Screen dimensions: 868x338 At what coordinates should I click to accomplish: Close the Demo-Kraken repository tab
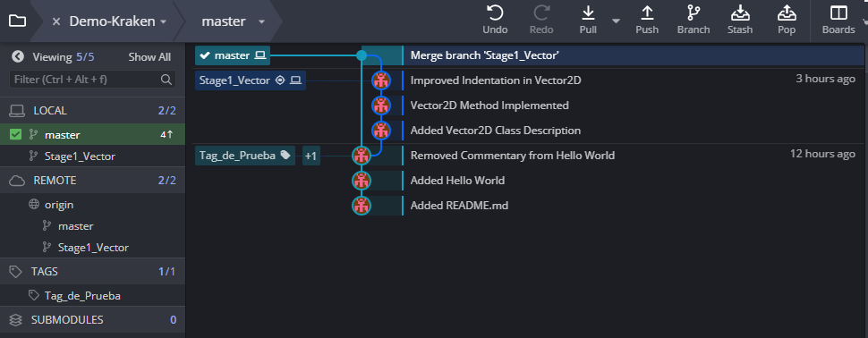55,21
